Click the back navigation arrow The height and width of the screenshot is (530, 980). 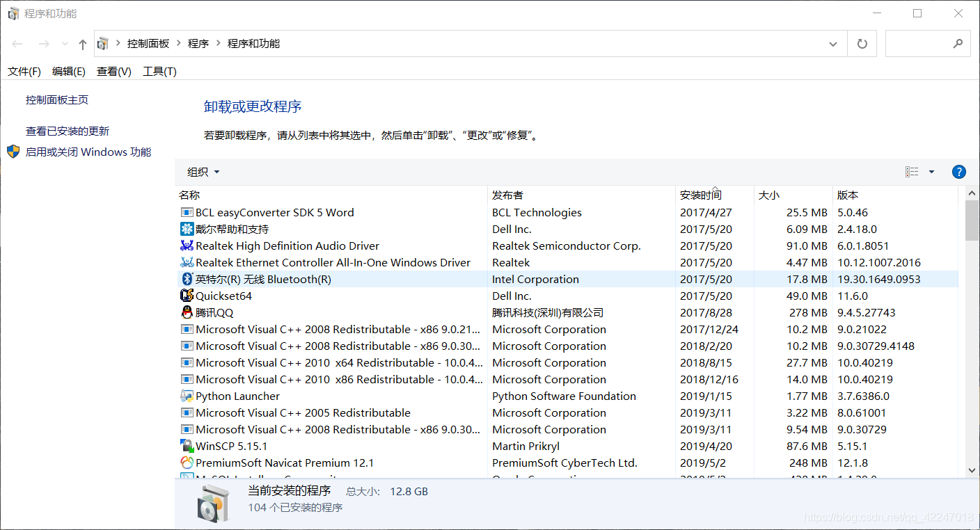pyautogui.click(x=17, y=44)
